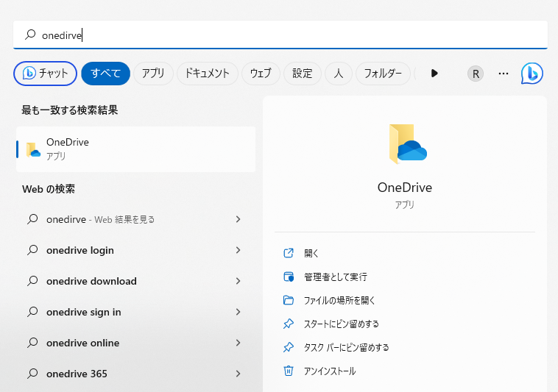Select the すべて filter tab
Screen dimensions: 558x392
[106, 74]
